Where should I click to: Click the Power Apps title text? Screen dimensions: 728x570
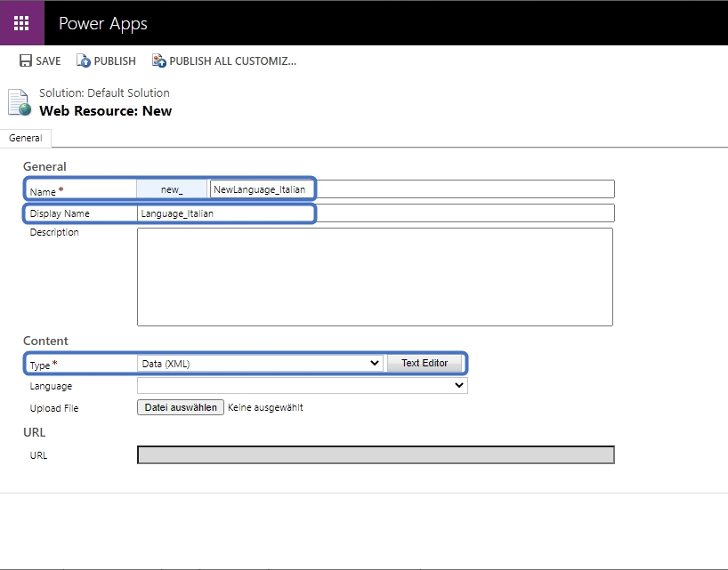[x=103, y=23]
